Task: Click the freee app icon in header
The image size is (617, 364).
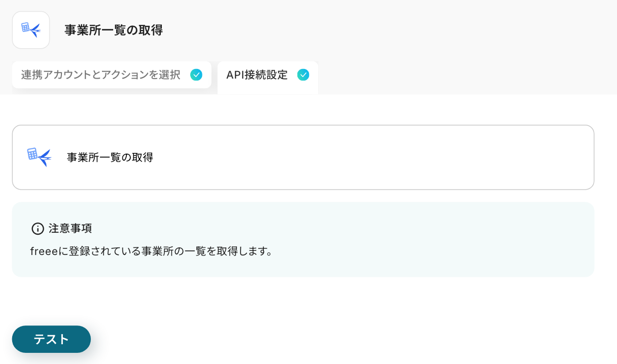Action: click(x=31, y=30)
